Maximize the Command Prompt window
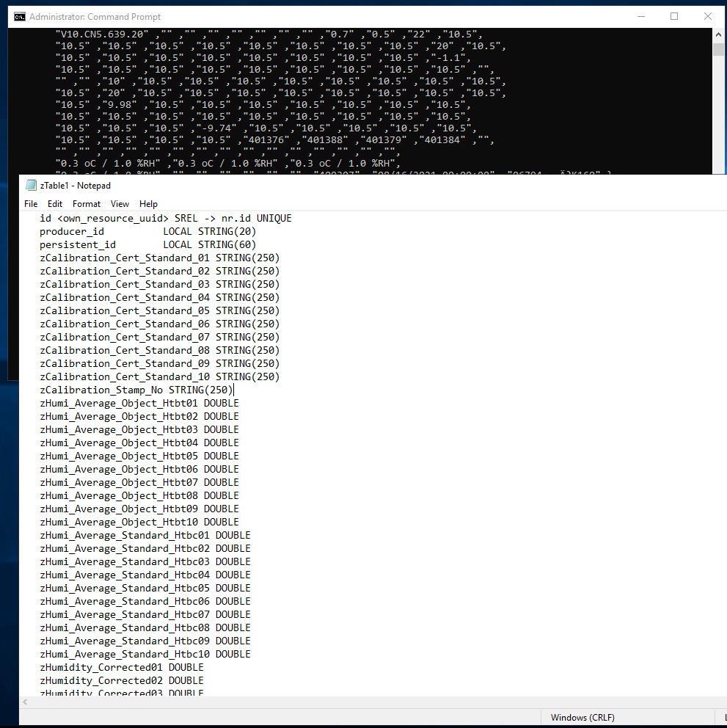Image resolution: width=727 pixels, height=728 pixels. pos(674,16)
